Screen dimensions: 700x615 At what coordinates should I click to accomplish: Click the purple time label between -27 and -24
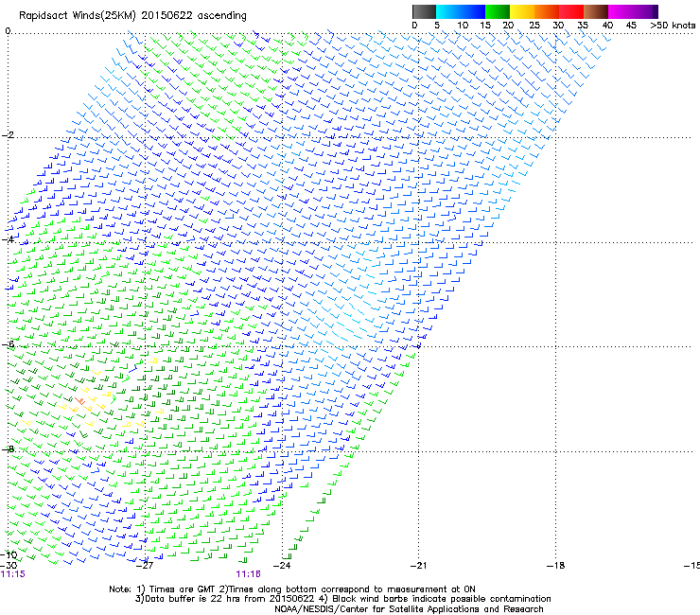pyautogui.click(x=248, y=574)
